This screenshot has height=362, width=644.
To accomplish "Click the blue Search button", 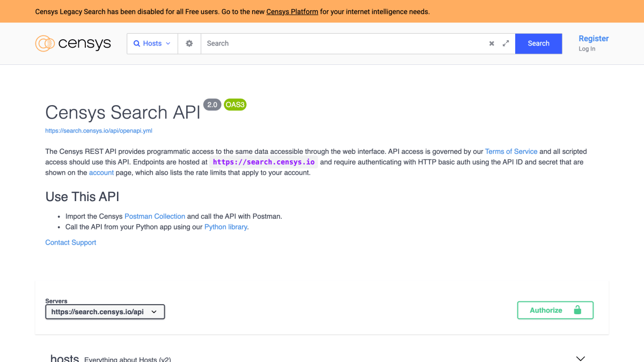I will [538, 43].
